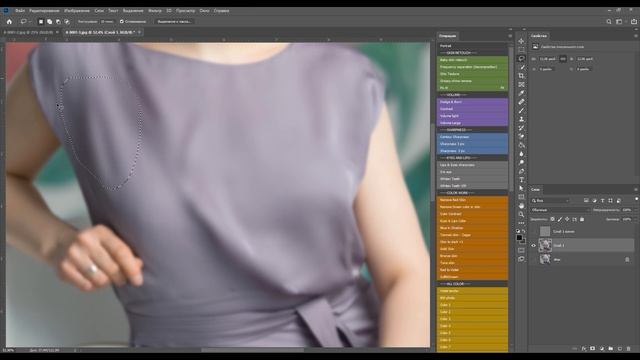Screen dimensions: 640x360
Task: Enable Subtract from Selection mode
Action: click(x=58, y=22)
